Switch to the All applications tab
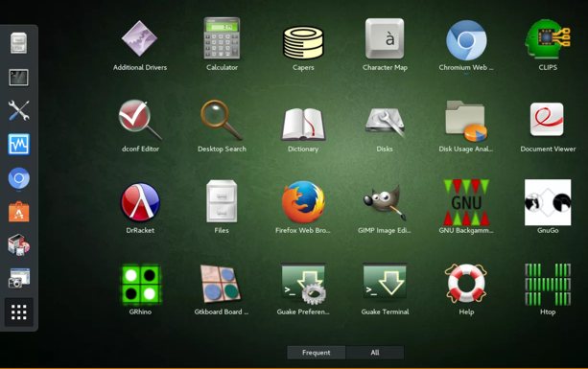 [x=375, y=353]
